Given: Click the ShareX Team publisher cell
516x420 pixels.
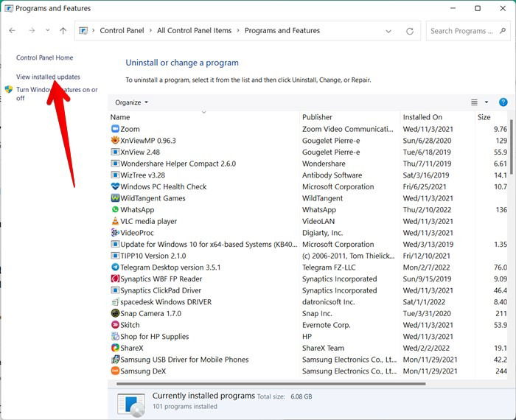Looking at the screenshot, I should click(323, 348).
